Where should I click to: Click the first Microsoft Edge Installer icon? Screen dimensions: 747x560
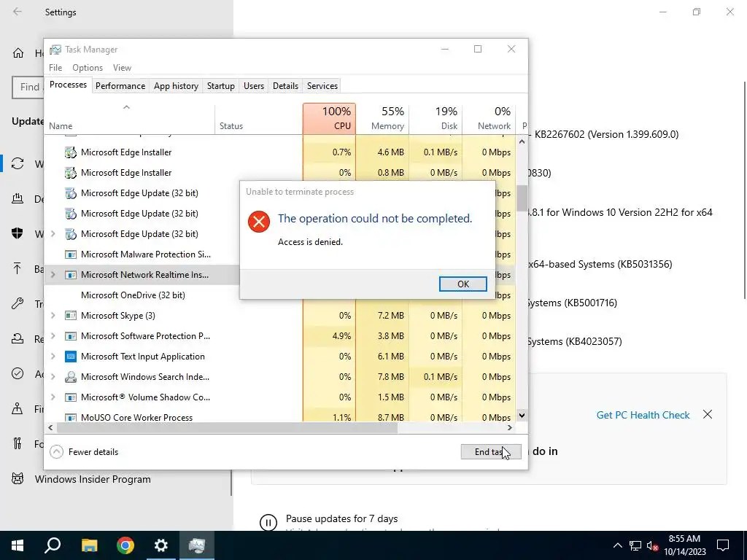pyautogui.click(x=71, y=152)
